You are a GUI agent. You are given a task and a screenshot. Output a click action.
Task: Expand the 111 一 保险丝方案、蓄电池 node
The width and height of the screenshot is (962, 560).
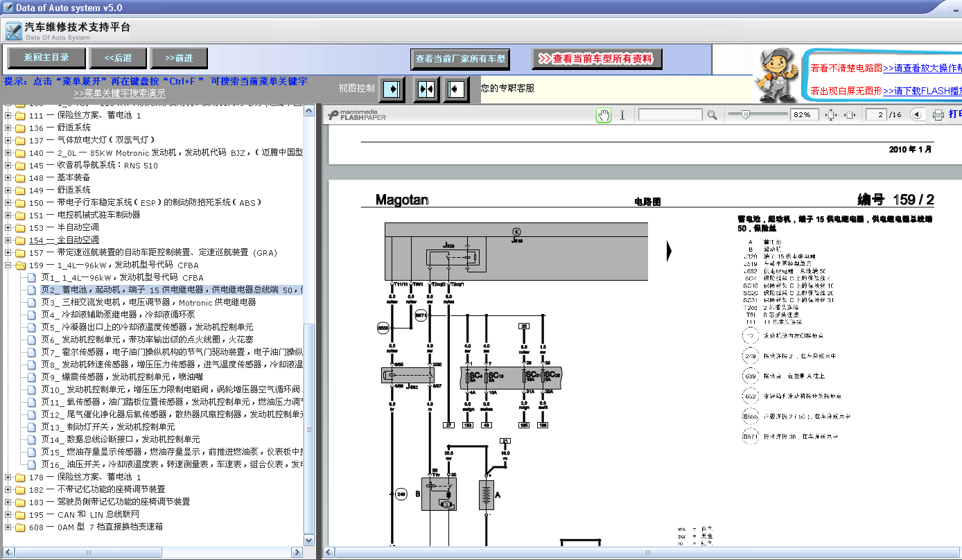8,116
